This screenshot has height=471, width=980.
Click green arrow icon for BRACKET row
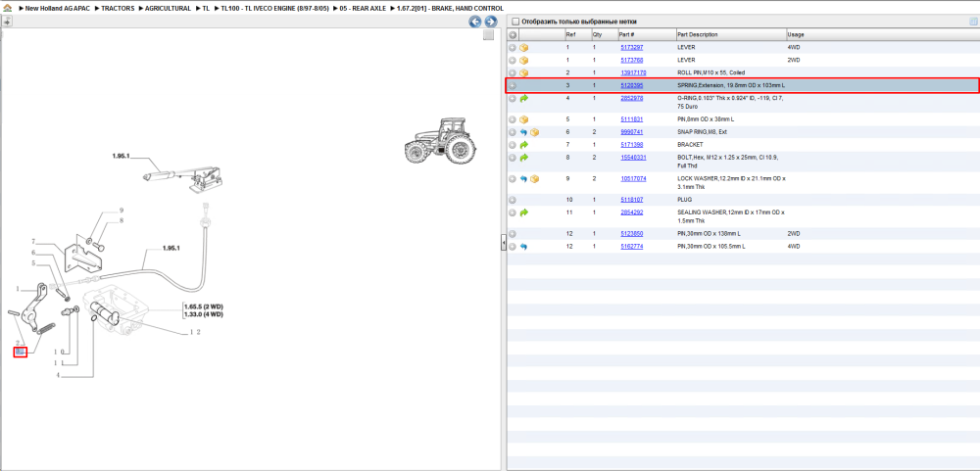tap(523, 145)
